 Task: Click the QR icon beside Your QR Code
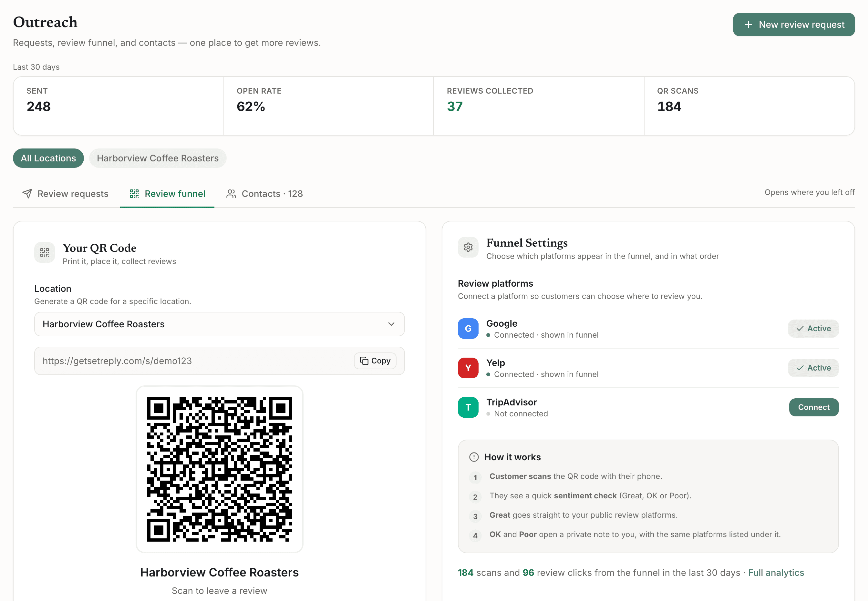[45, 252]
